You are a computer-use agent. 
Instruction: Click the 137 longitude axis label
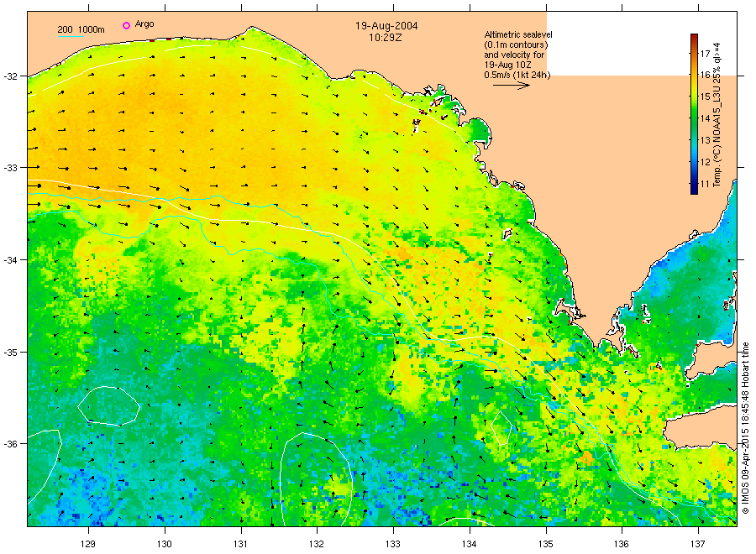[x=698, y=544]
